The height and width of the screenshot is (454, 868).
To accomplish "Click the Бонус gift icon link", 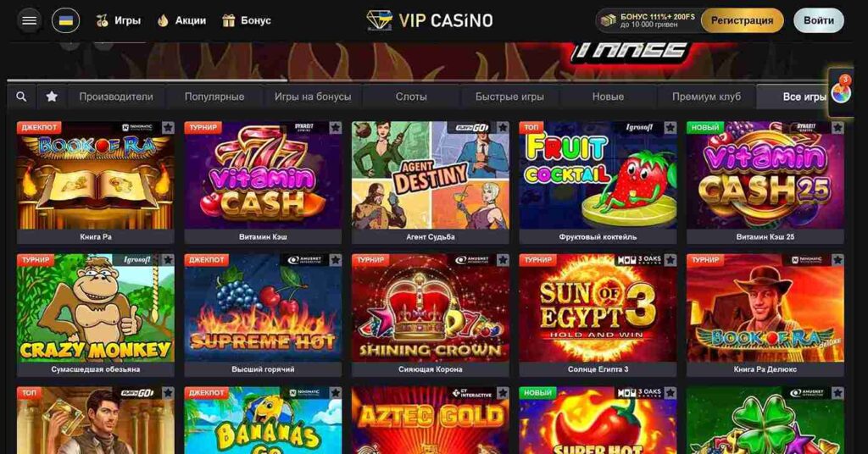I will pyautogui.click(x=247, y=20).
